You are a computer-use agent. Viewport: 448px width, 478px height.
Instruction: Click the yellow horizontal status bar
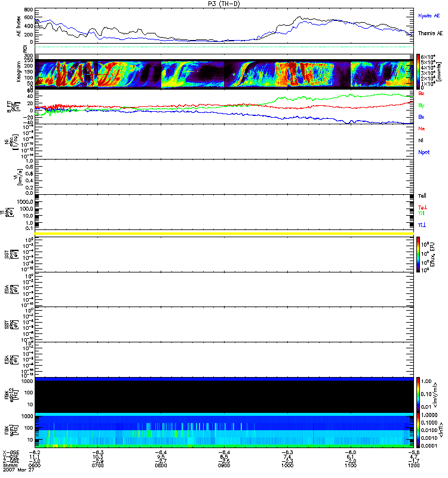pyautogui.click(x=225, y=233)
